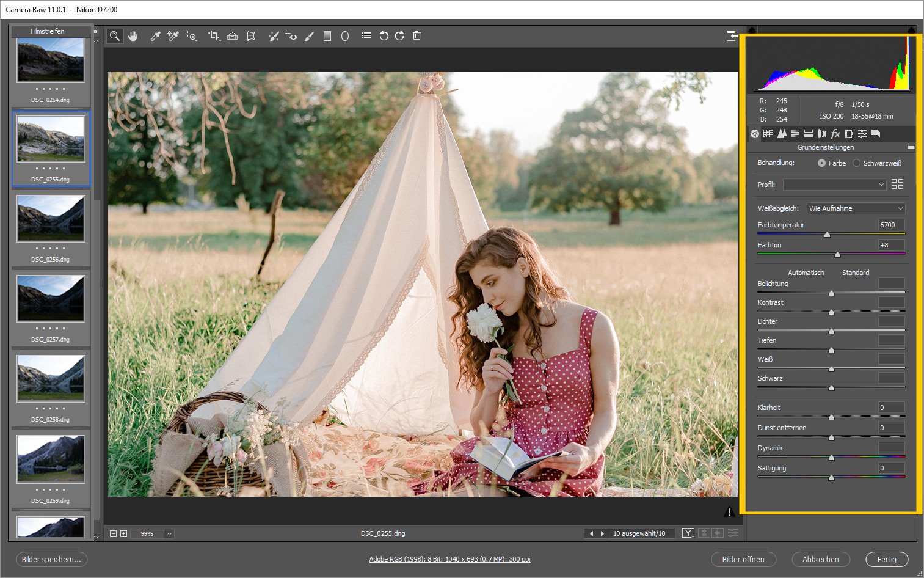Expand the Profil selection list

(834, 184)
